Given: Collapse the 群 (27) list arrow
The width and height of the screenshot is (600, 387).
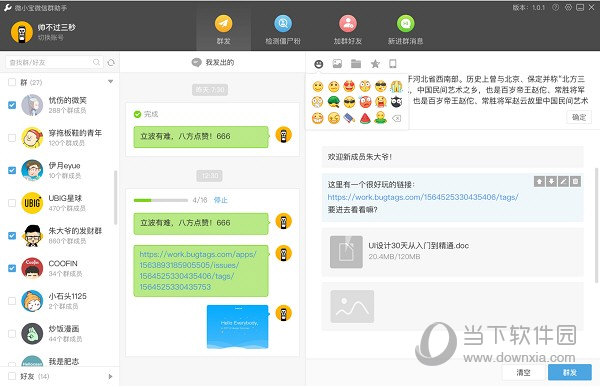Looking at the screenshot, I should point(110,82).
